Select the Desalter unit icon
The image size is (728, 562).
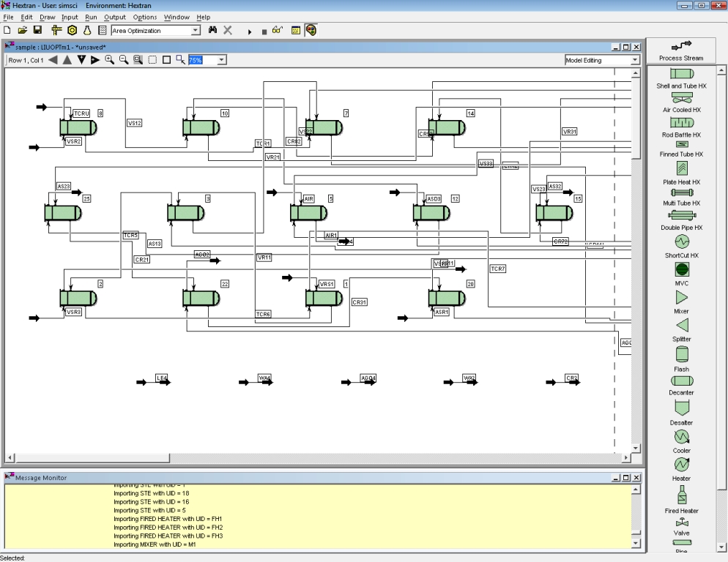pos(682,407)
